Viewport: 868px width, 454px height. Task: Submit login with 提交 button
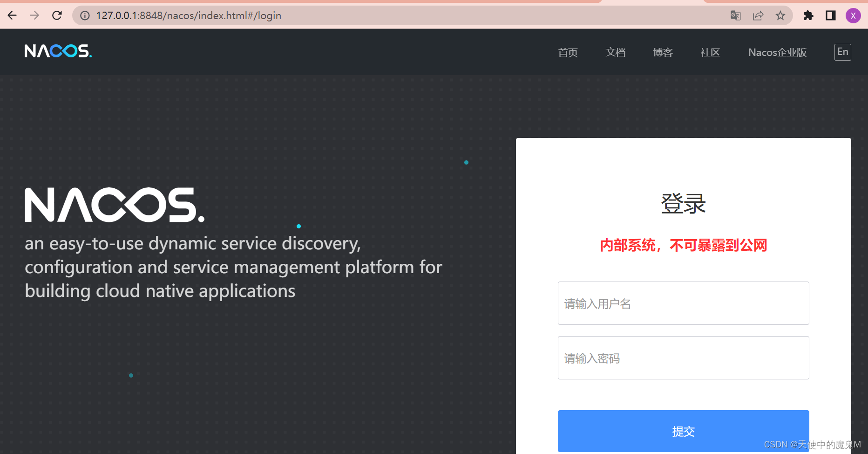tap(684, 431)
